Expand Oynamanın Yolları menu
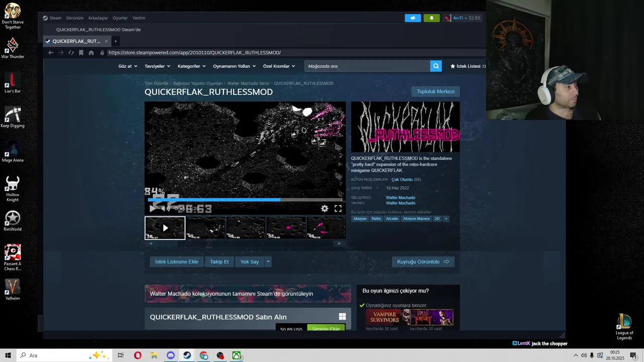Image resolution: width=644 pixels, height=362 pixels. [x=234, y=66]
